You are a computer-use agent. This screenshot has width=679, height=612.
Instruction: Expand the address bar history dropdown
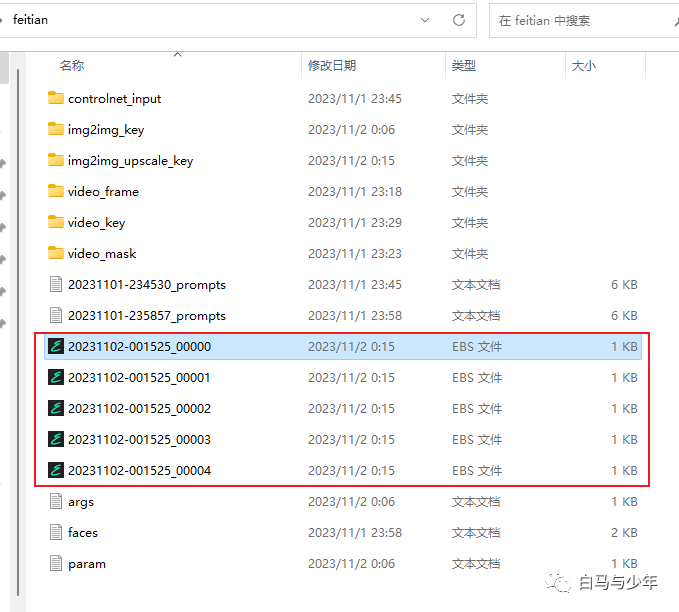[425, 20]
